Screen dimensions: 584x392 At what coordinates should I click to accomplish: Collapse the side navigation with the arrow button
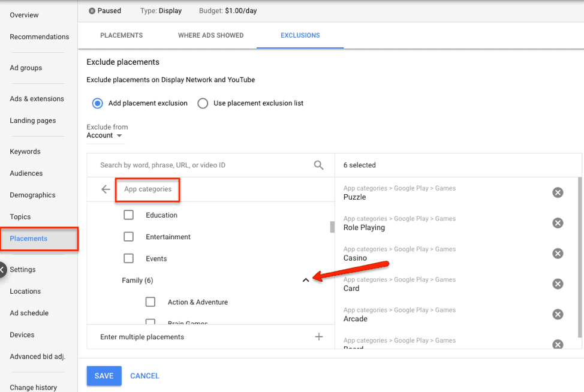click(x=2, y=270)
